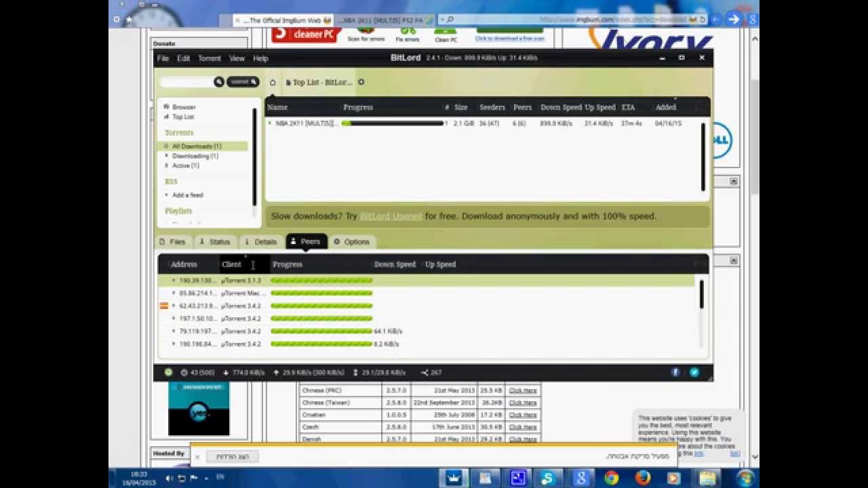Click the BitLord Usenet link
Image resolution: width=868 pixels, height=488 pixels.
391,216
